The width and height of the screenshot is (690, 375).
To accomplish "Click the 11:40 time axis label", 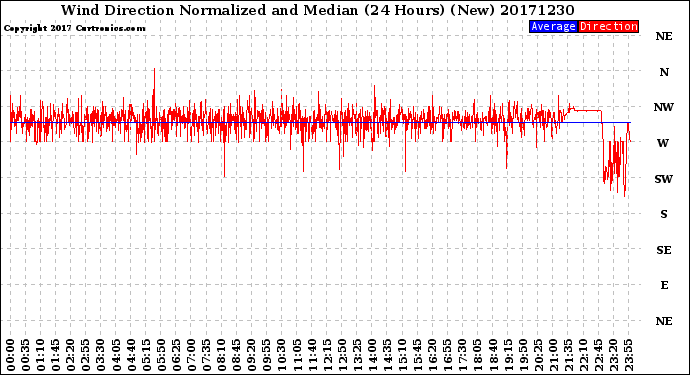I will 312,355.
